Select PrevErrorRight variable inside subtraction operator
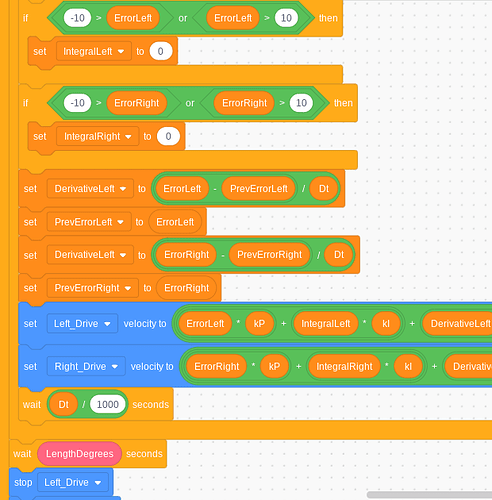This screenshot has width=492, height=500. coord(269,255)
